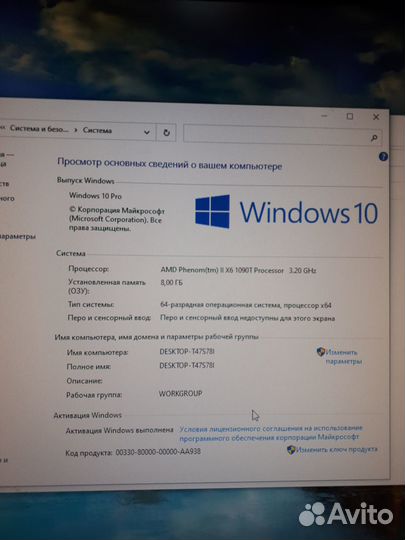Click the refresh icon in address bar
405x540 pixels.
(166, 133)
